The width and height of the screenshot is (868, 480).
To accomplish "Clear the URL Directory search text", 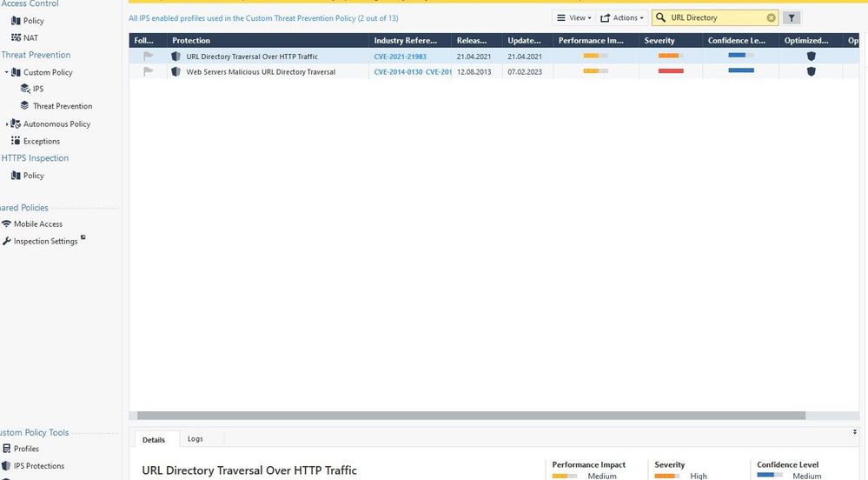I will click(x=771, y=17).
